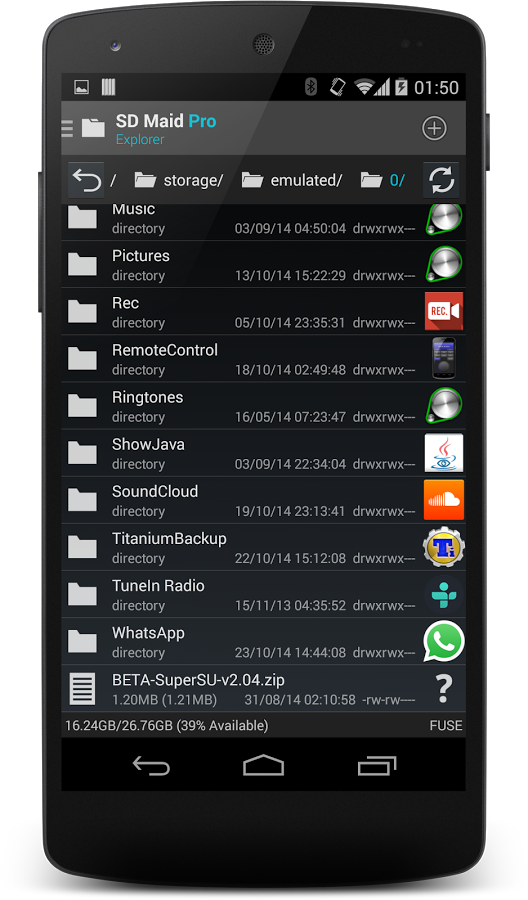The width and height of the screenshot is (528, 900).
Task: Tap the WhatsApp app icon
Action: pyautogui.click(x=444, y=641)
